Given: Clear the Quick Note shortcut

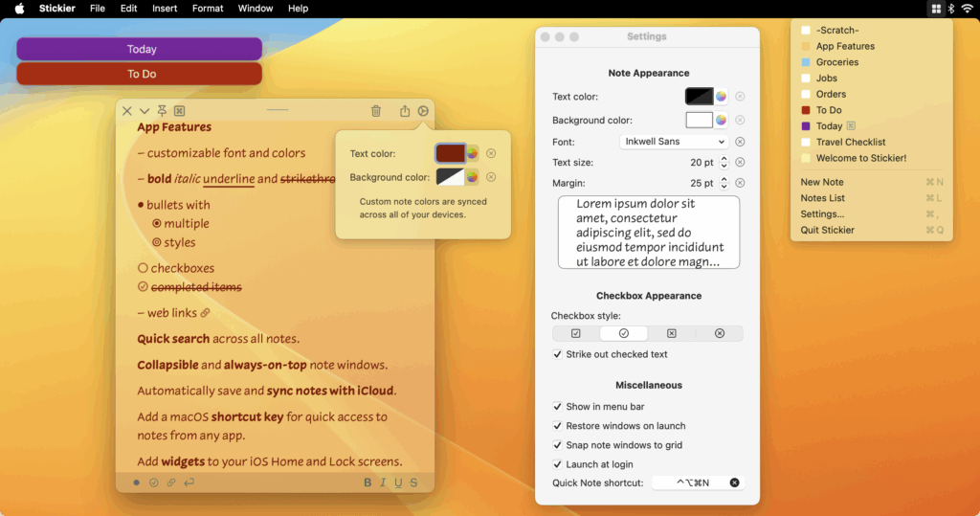Looking at the screenshot, I should [x=734, y=482].
